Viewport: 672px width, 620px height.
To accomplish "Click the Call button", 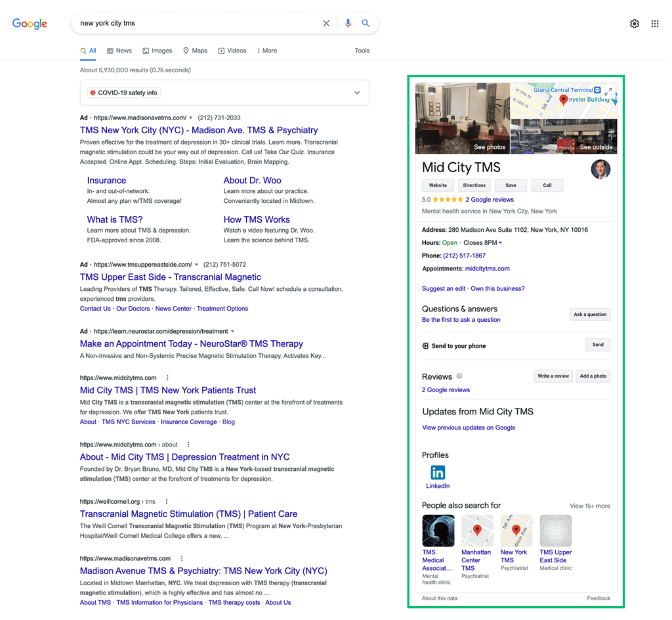I will coord(547,185).
